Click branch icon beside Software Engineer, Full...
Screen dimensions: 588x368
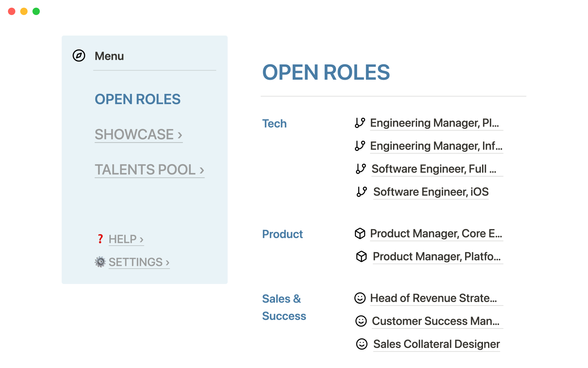[361, 169]
